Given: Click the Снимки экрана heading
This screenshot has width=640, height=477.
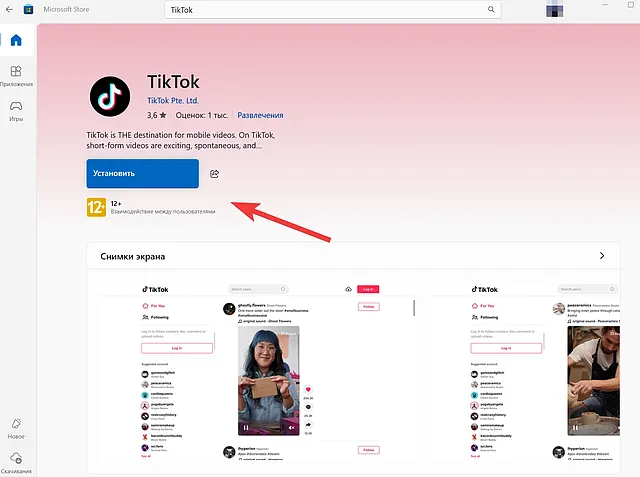Looking at the screenshot, I should [x=133, y=256].
